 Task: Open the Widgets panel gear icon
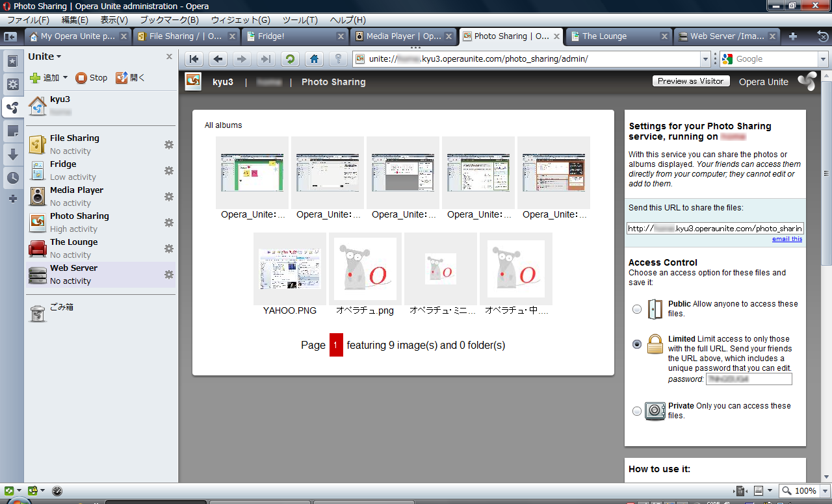[x=12, y=84]
